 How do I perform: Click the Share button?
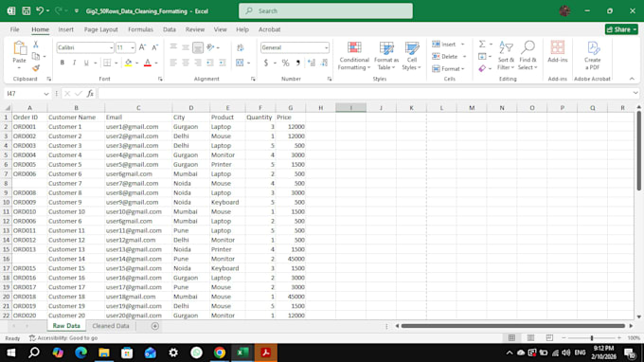[621, 29]
